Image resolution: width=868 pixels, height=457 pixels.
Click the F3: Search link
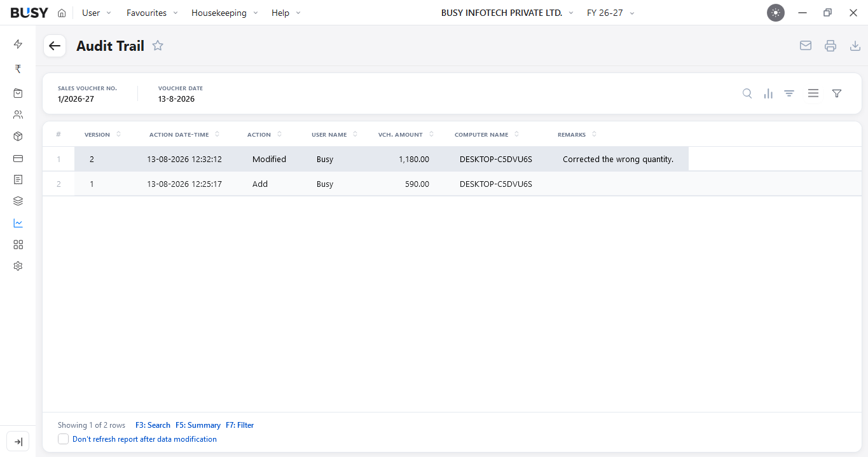[153, 425]
